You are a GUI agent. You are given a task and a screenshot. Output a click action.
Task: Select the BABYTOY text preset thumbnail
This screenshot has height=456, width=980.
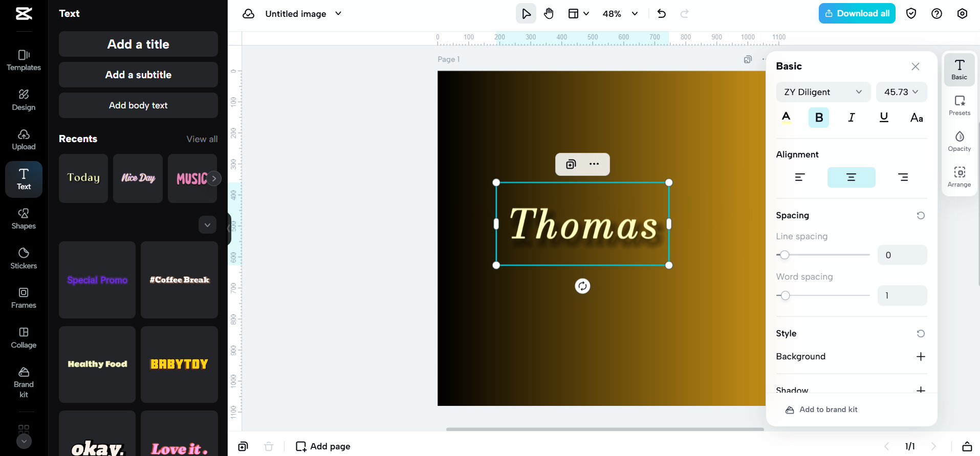coord(179,364)
